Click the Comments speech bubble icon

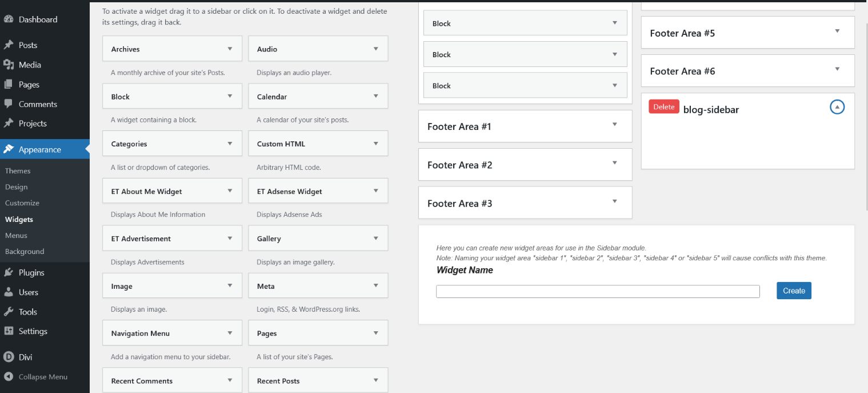point(9,104)
